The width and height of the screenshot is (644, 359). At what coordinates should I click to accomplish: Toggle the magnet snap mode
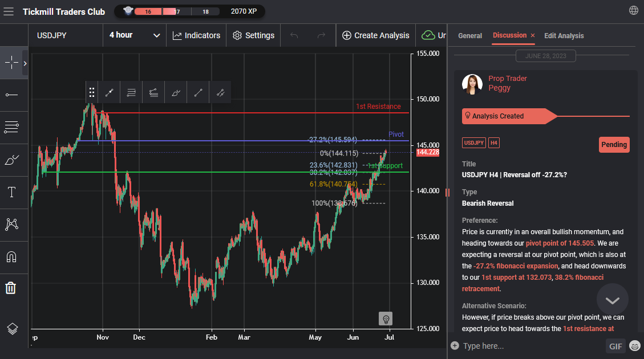point(11,257)
